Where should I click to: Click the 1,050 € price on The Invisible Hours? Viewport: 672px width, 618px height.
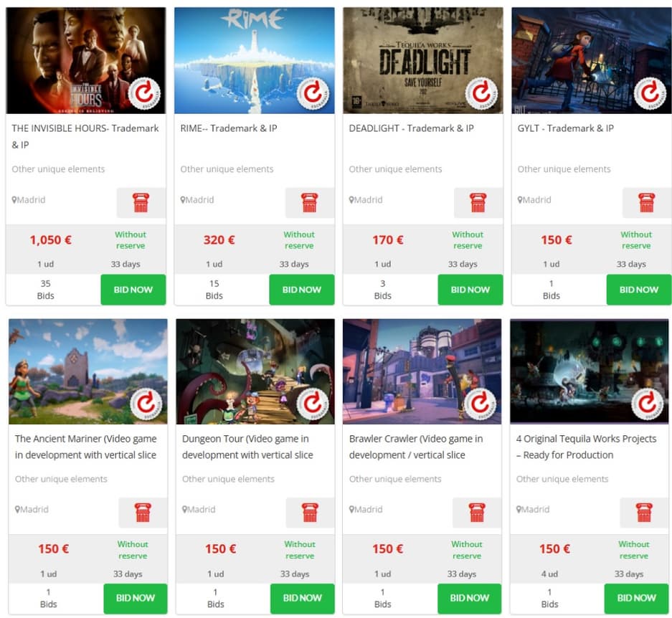(51, 240)
